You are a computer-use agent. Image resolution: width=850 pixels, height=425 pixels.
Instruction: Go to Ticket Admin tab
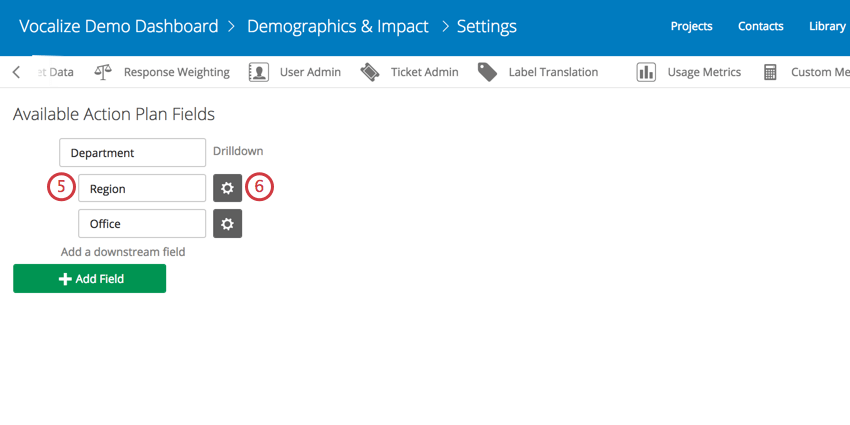[424, 72]
